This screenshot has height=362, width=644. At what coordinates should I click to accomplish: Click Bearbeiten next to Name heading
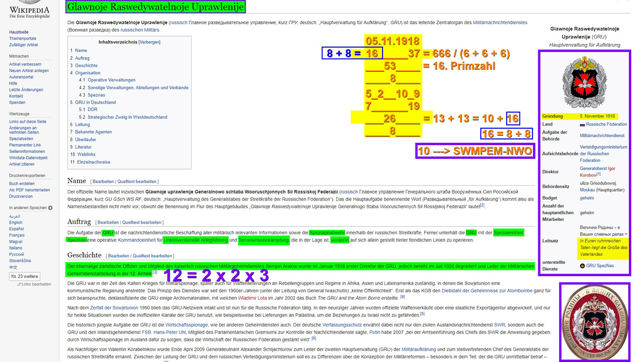click(x=104, y=182)
